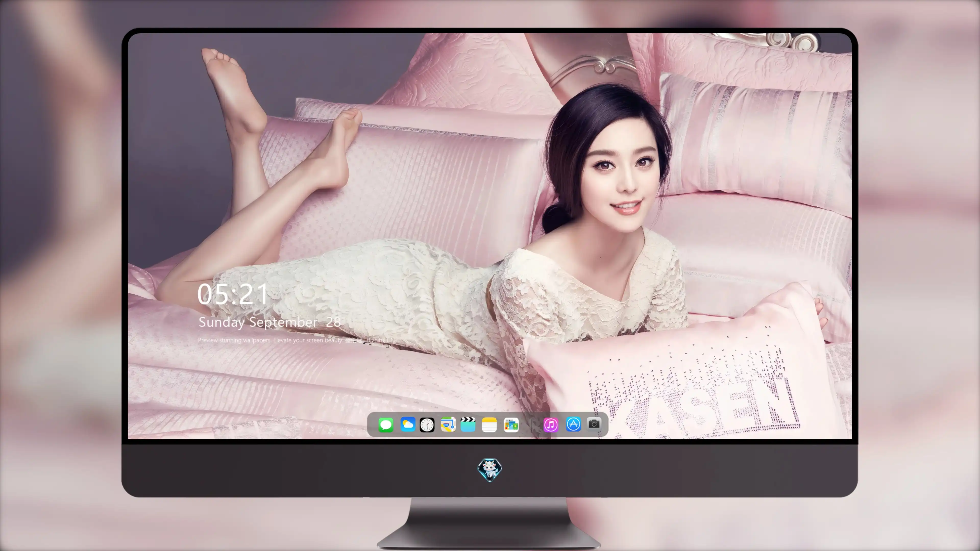980x551 pixels.
Task: Launch the Videos clapperboard app
Action: (x=468, y=424)
